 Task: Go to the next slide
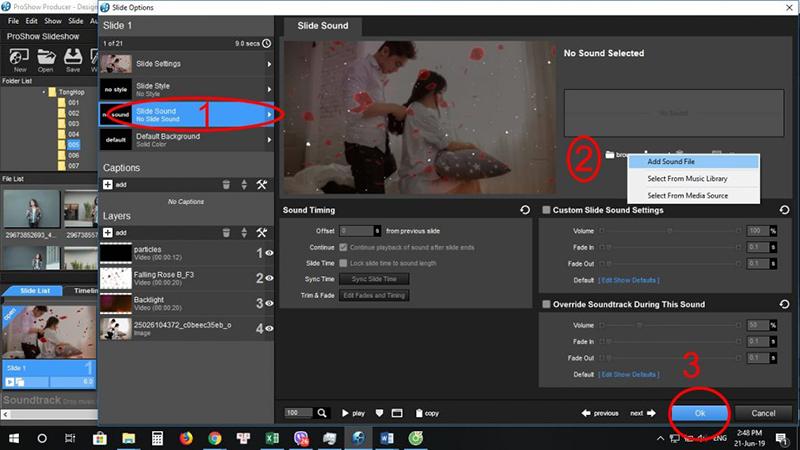pyautogui.click(x=642, y=413)
